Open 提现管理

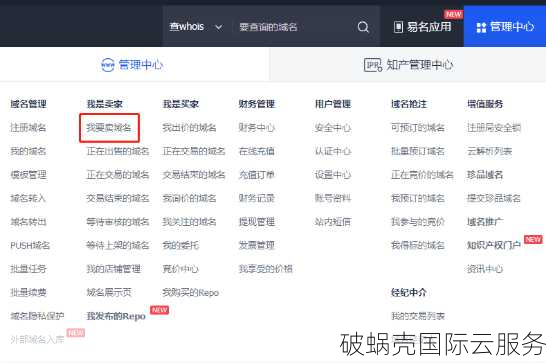click(x=257, y=222)
